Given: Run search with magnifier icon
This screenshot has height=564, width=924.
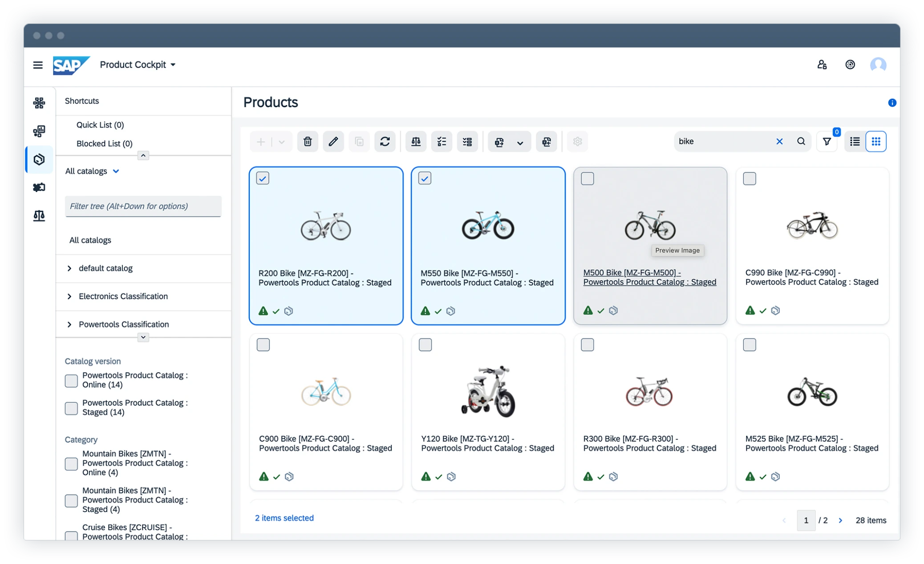Looking at the screenshot, I should [801, 141].
